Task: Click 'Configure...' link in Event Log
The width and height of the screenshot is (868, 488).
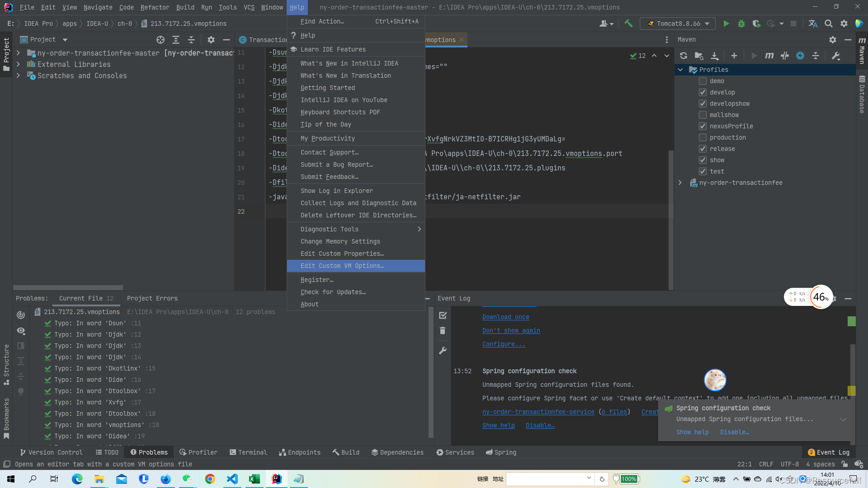Action: pyautogui.click(x=503, y=344)
